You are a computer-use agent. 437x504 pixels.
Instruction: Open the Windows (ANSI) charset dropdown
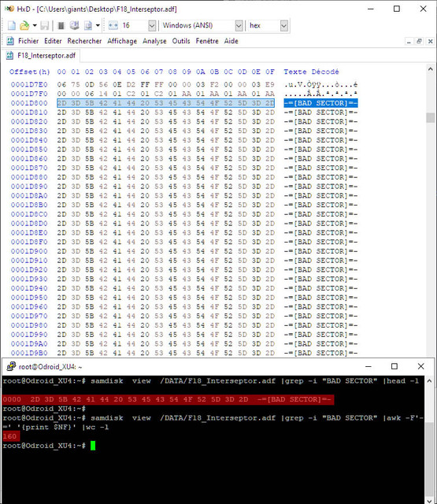click(239, 26)
